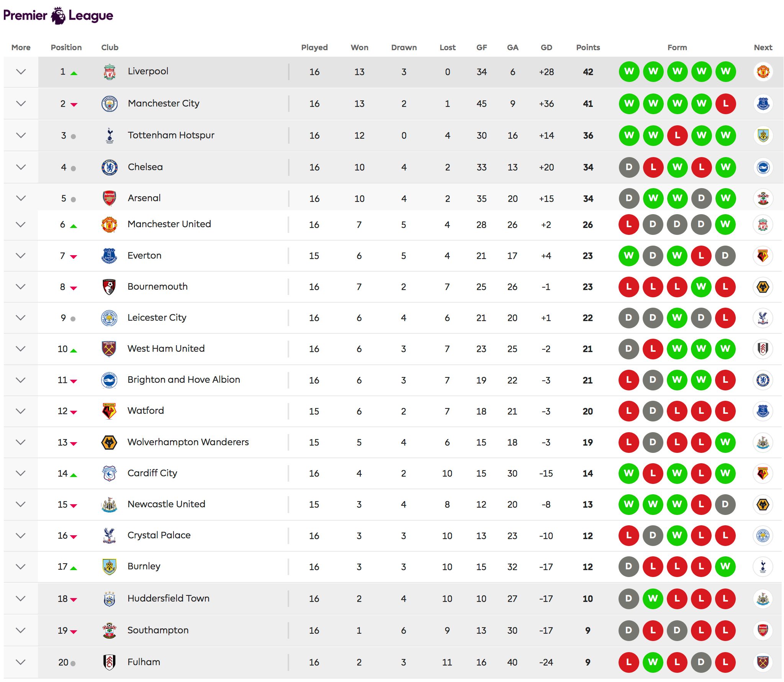Click the Wolverhampton Wanderers wolf badge
The width and height of the screenshot is (784, 682).
[x=109, y=442]
